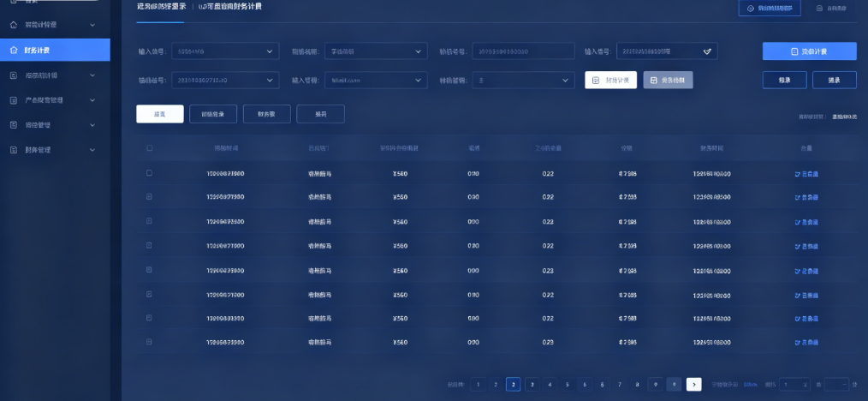Viewport: 868px width, 401px height.
Task: Click the house icon just above the highlighted sidebar item
Action: pyautogui.click(x=14, y=25)
